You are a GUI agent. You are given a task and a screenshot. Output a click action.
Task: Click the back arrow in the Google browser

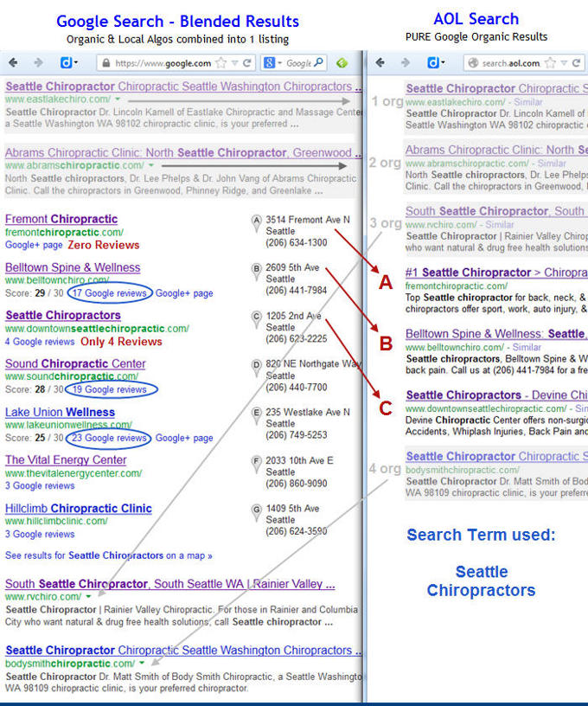[x=14, y=63]
